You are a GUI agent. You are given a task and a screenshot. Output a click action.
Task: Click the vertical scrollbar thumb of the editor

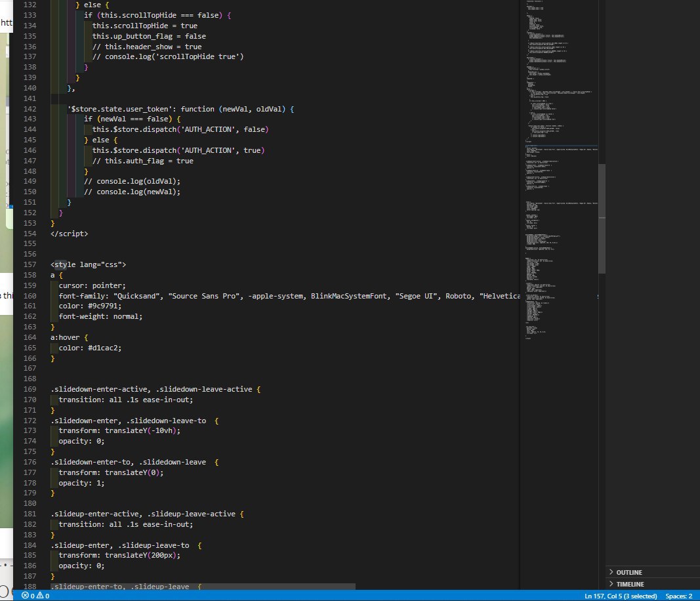click(x=602, y=218)
